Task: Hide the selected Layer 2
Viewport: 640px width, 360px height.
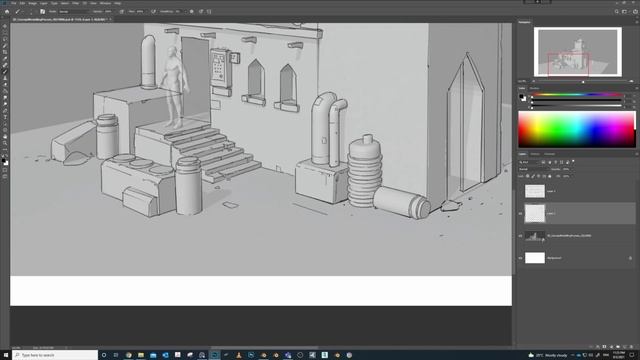Action: click(520, 213)
